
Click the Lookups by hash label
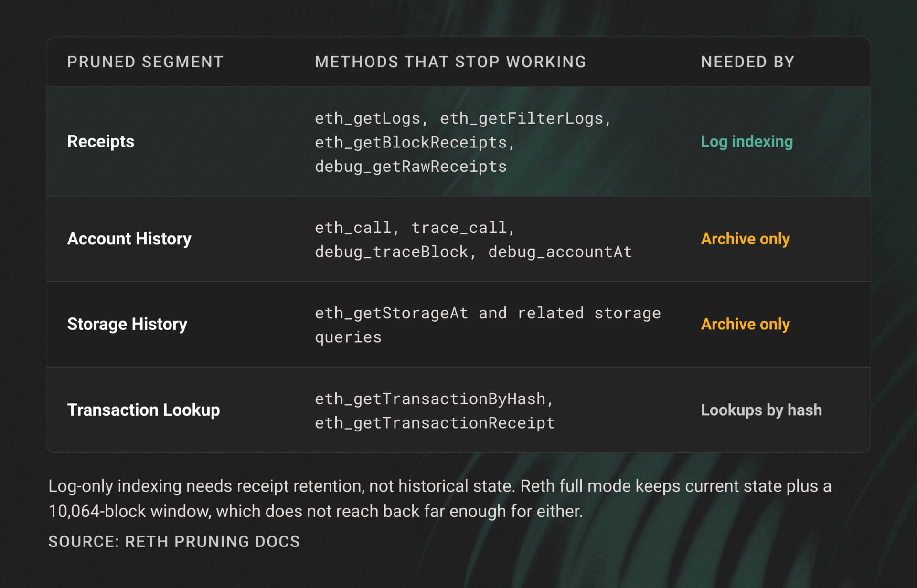coord(761,410)
